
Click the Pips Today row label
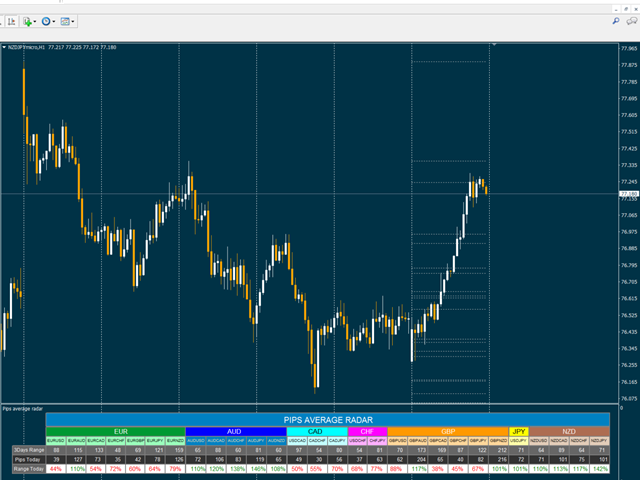(29, 460)
